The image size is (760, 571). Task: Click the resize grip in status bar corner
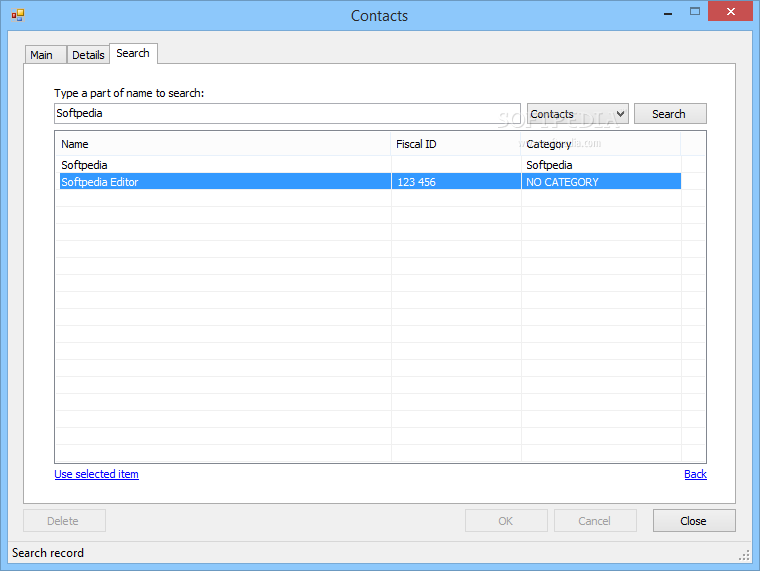point(744,555)
